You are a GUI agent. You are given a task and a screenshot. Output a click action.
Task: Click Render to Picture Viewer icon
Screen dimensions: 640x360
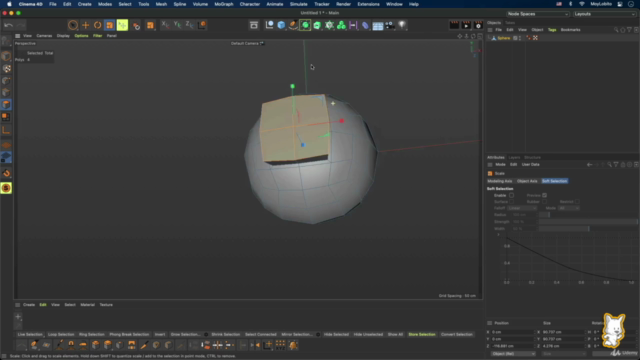coord(466,25)
